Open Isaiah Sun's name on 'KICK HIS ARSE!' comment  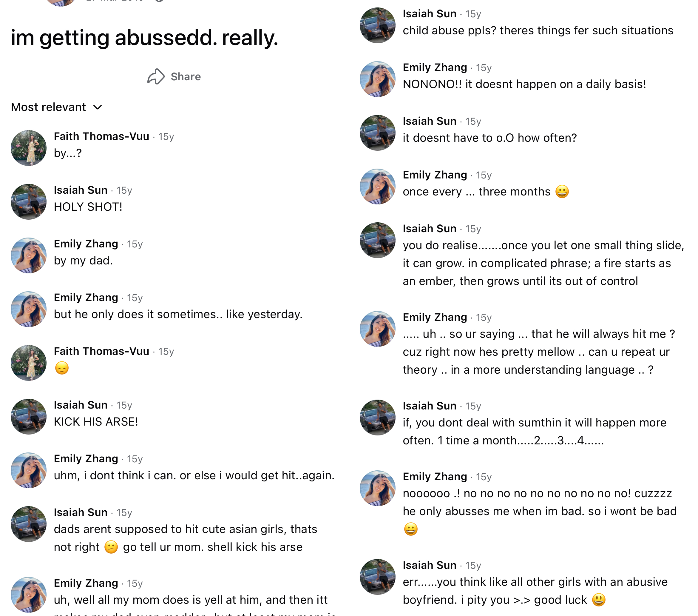coord(81,405)
